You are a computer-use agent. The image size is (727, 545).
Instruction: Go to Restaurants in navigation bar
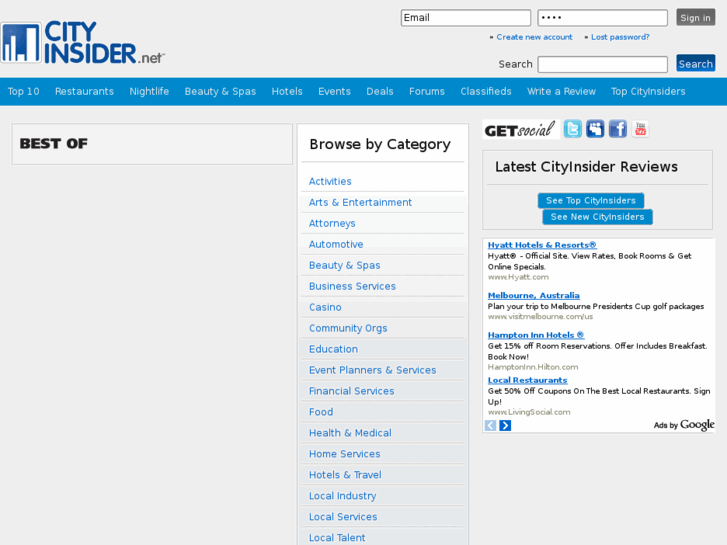84,91
